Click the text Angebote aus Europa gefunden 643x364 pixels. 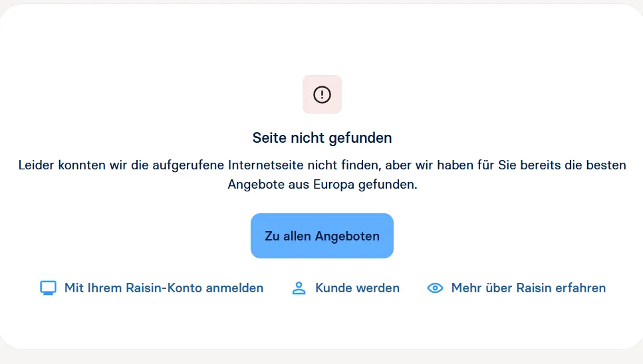(x=322, y=185)
